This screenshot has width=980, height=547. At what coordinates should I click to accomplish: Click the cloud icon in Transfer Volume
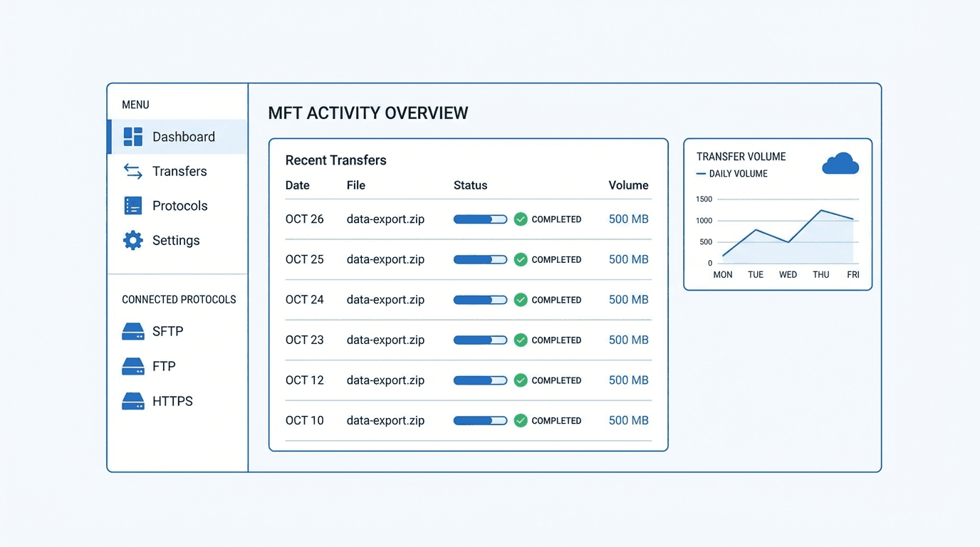click(840, 164)
